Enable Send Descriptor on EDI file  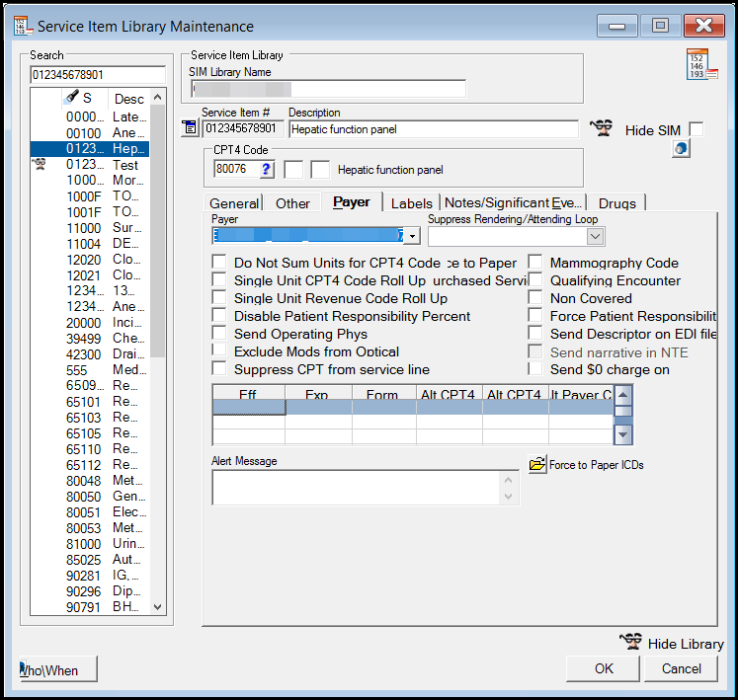pyautogui.click(x=535, y=333)
